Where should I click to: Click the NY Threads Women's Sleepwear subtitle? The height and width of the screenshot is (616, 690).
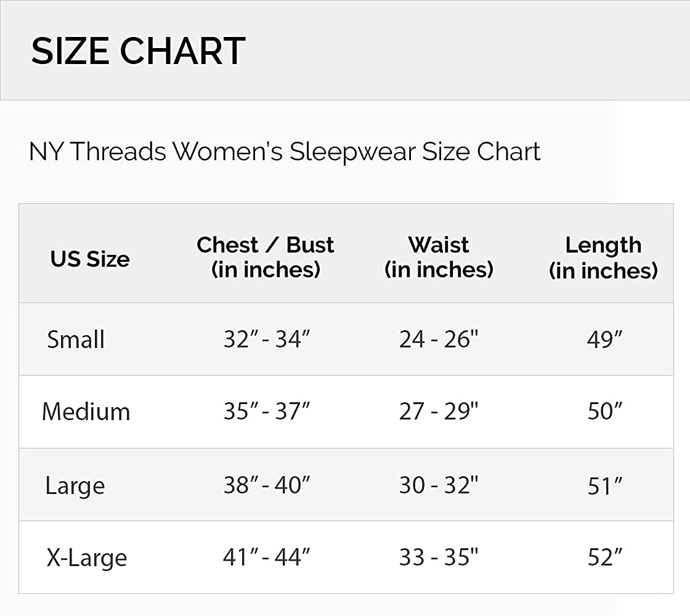pos(285,152)
